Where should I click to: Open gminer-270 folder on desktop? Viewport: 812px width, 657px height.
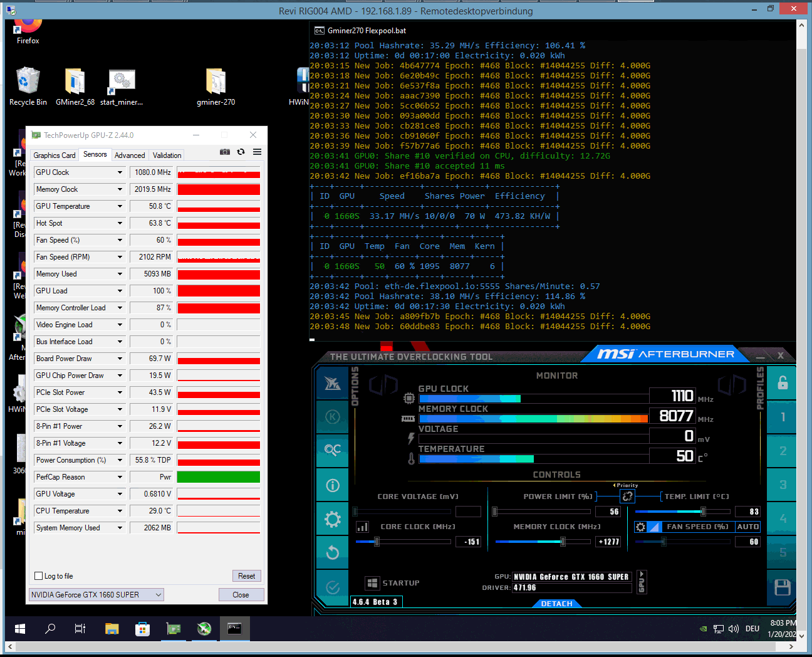click(x=216, y=87)
